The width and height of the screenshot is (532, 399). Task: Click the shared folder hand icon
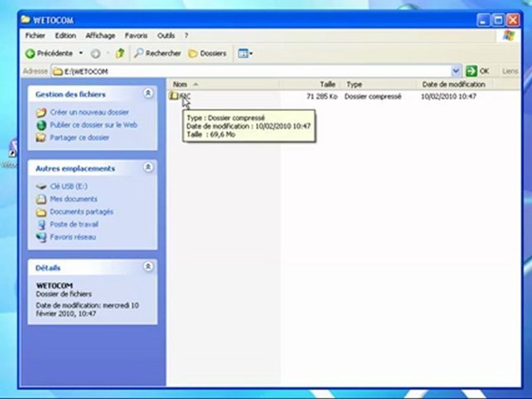[41, 138]
